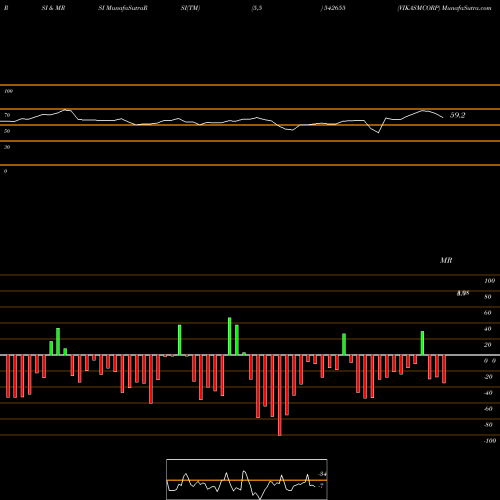The height and width of the screenshot is (500, 500).
Task: Click the 60 label on MR axis
Action: click(x=488, y=313)
